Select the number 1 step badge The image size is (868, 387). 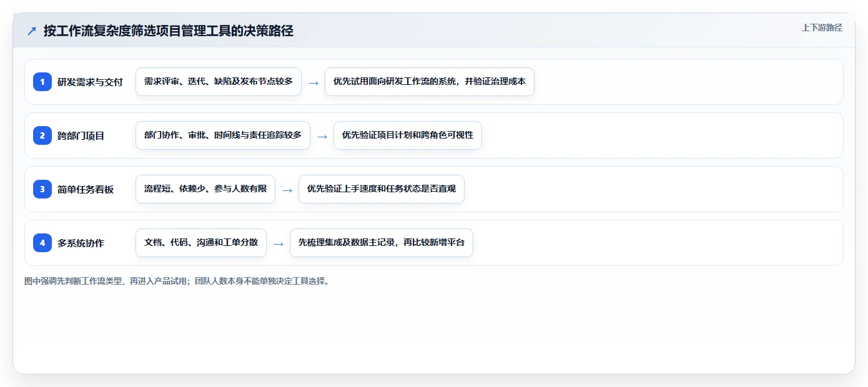[x=42, y=82]
